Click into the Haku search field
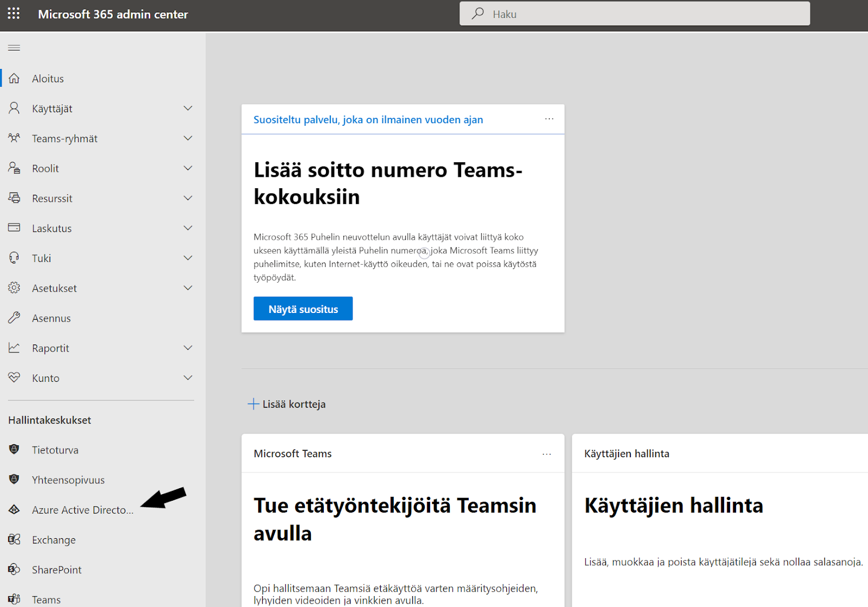Screen dimensions: 868x607 (635, 14)
